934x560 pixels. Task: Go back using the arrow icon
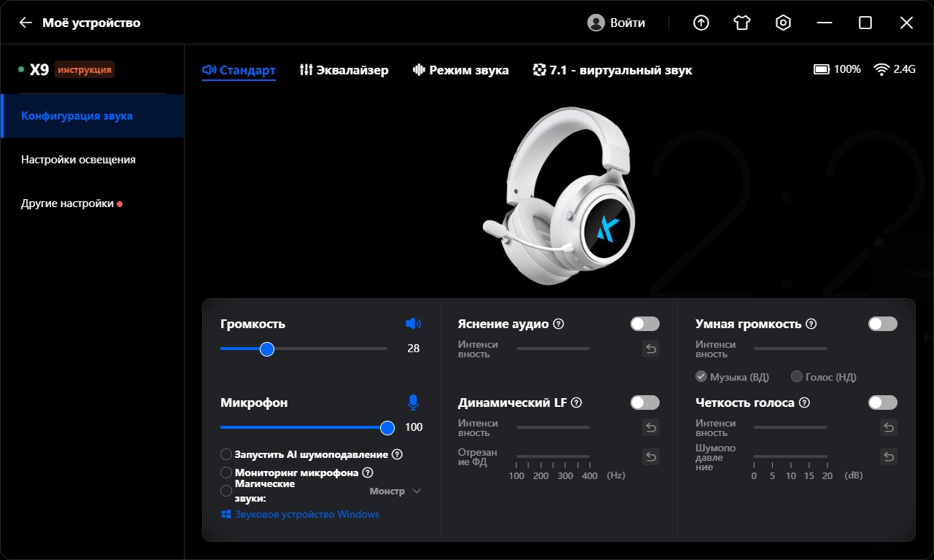pos(26,23)
